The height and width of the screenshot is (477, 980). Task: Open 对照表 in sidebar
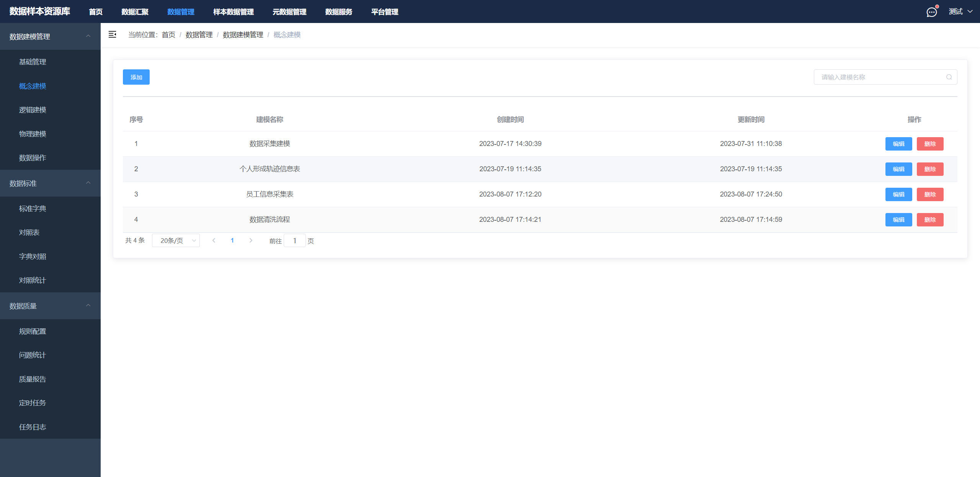coord(50,232)
